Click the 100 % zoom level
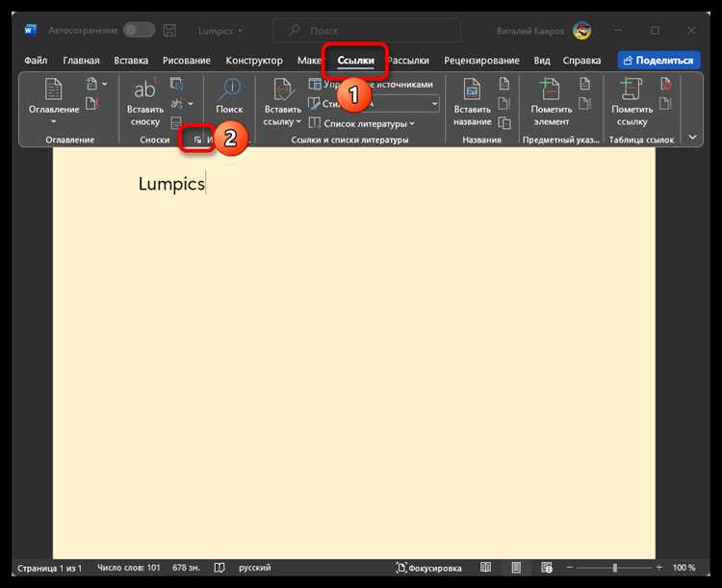This screenshot has width=722, height=588. point(683,568)
